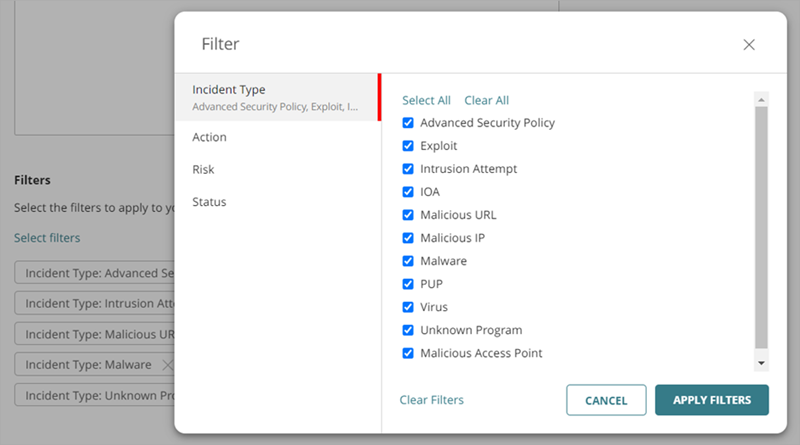Toggle the Exploit checkbox
The image size is (800, 445).
(x=408, y=146)
